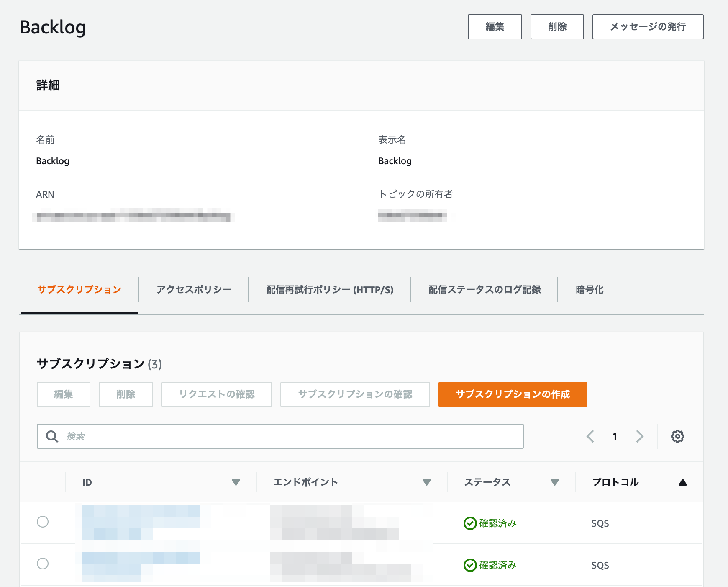Click the top 編集 button for the topic
The height and width of the screenshot is (587, 728).
coord(495,27)
